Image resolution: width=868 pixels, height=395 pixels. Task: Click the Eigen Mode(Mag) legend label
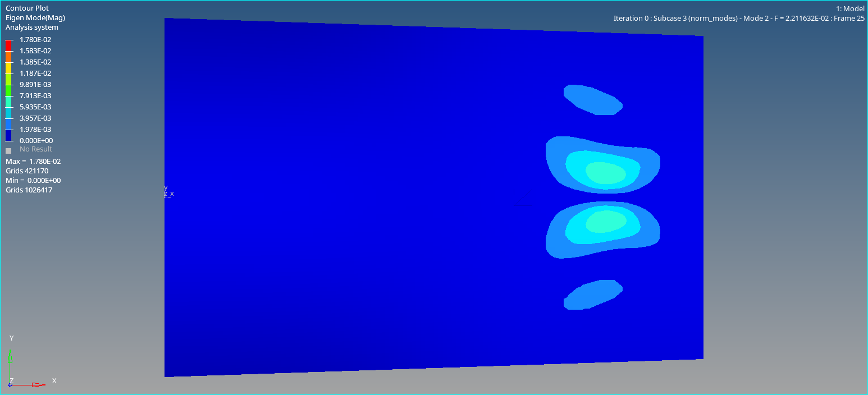point(35,18)
